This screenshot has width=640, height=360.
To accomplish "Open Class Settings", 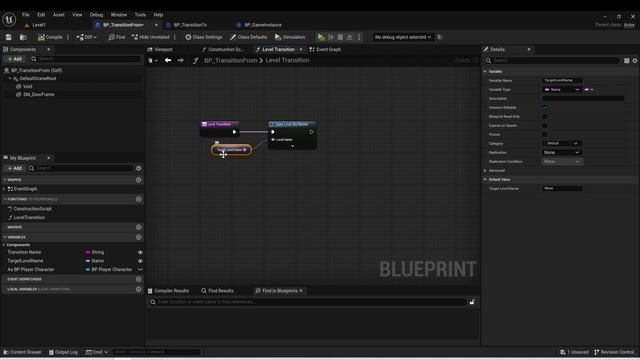I will (x=203, y=37).
